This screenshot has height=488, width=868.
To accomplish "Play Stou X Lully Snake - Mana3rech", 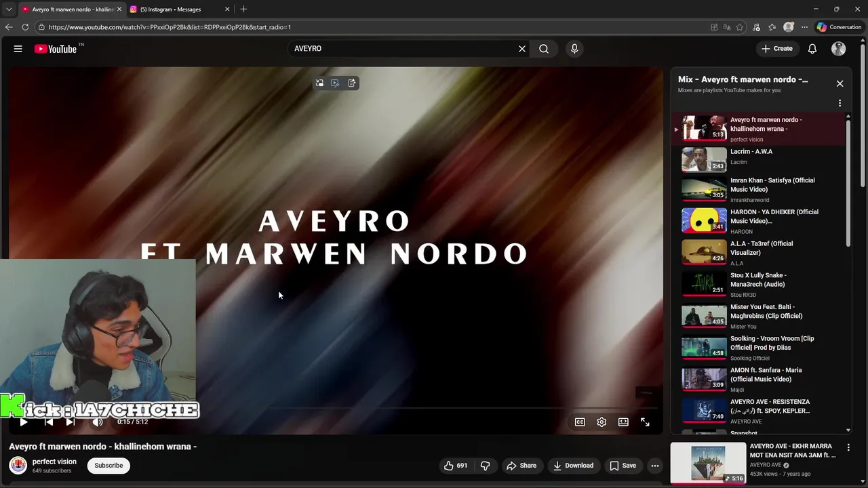I will (x=757, y=285).
